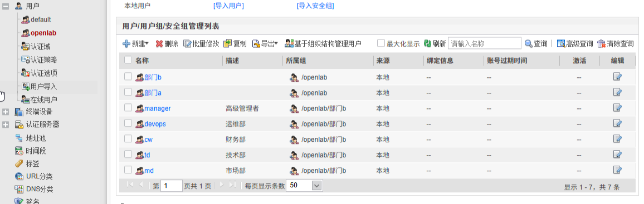
Task: Open the 导出 export dropdown
Action: (x=265, y=43)
